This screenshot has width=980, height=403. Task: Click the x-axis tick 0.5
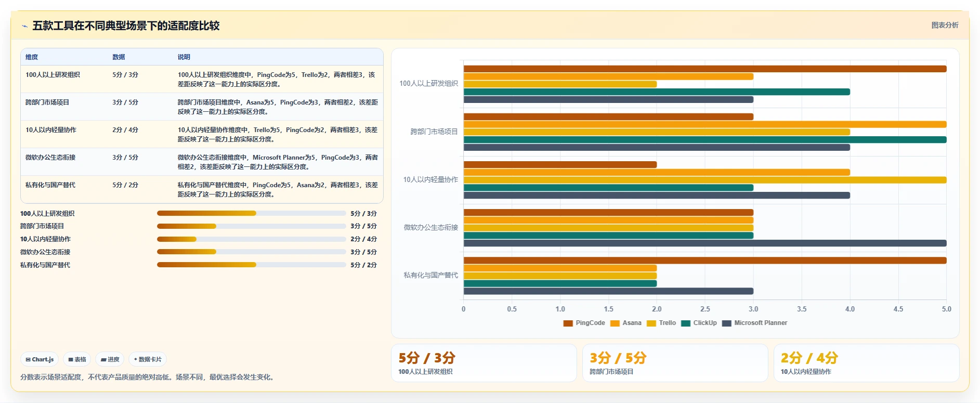click(512, 309)
